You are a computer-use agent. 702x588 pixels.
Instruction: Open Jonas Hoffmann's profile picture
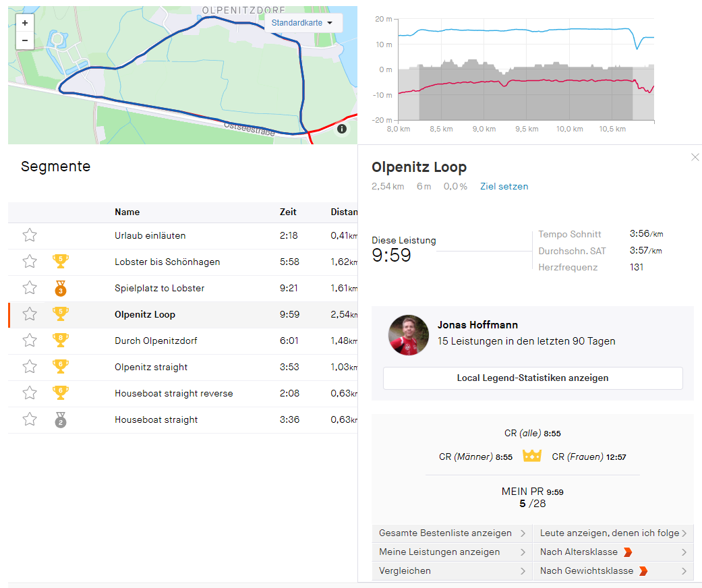coord(409,335)
